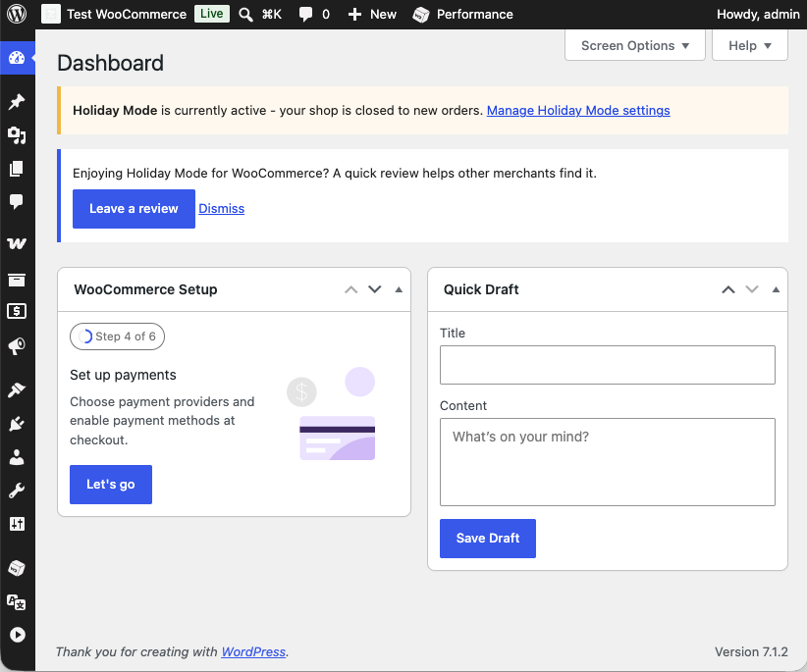807x672 pixels.
Task: Open Manage Holiday Mode settings link
Action: tap(578, 111)
